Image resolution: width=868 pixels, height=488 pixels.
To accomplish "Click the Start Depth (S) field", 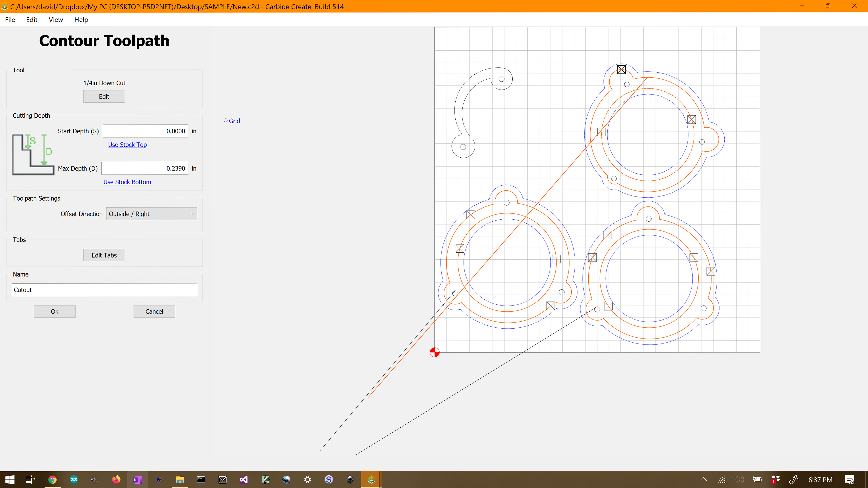I will coord(145,131).
